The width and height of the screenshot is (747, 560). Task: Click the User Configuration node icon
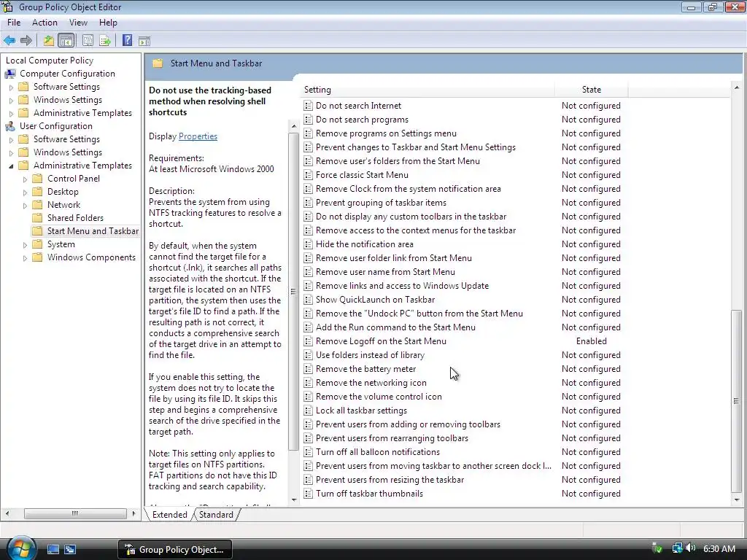tap(10, 126)
